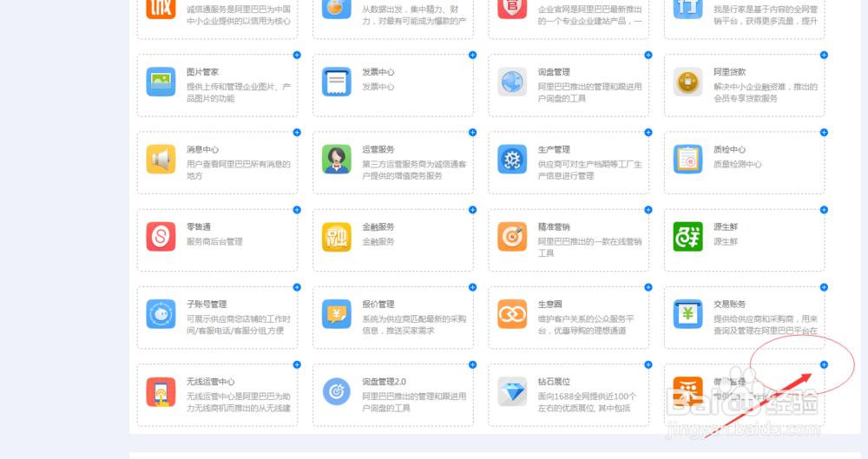Screen dimensions: 868x459
Task: Click the description '质量检测中心'
Action: point(738,165)
